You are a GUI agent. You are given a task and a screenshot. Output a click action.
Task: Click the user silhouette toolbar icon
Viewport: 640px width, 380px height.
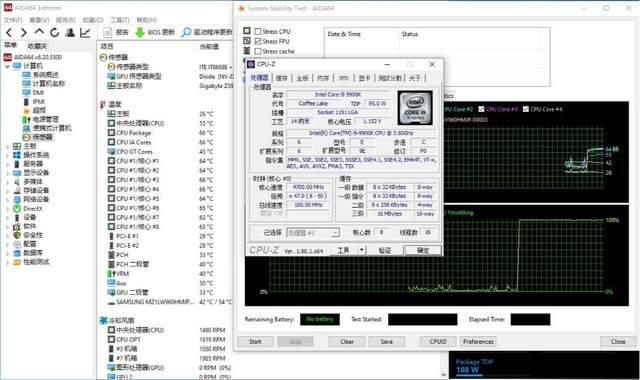(70, 33)
